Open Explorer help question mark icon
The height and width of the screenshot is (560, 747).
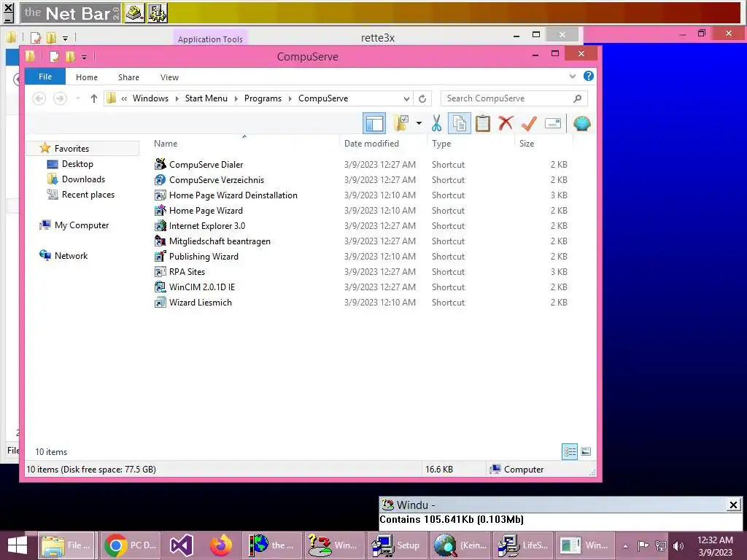(589, 76)
